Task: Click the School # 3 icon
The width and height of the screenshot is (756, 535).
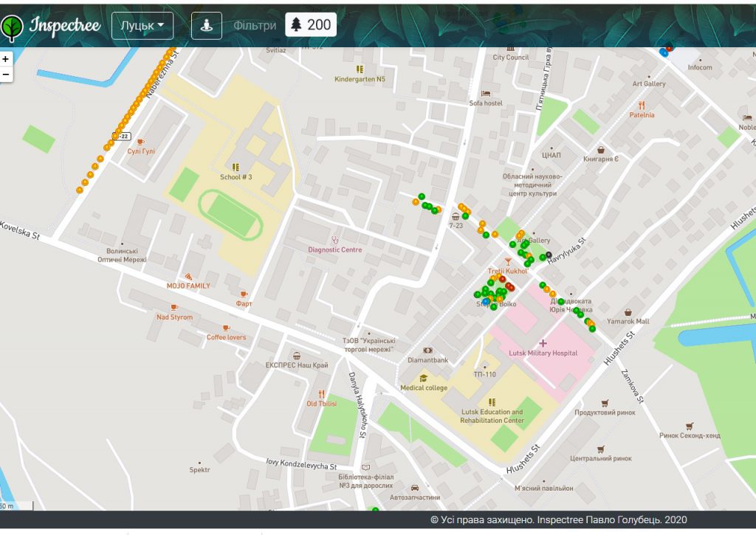Action: pyautogui.click(x=236, y=168)
